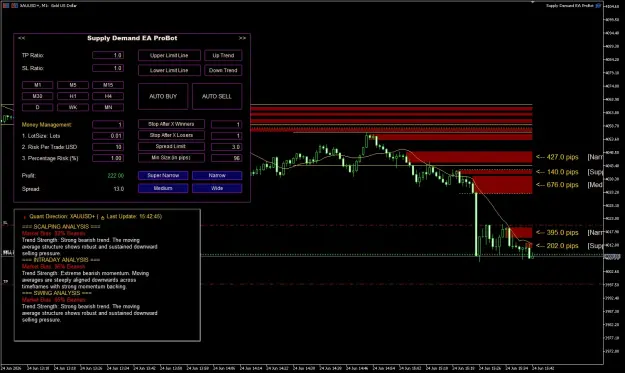The width and height of the screenshot is (625, 373).
Task: Select the D daily timeframe
Action: click(37, 107)
